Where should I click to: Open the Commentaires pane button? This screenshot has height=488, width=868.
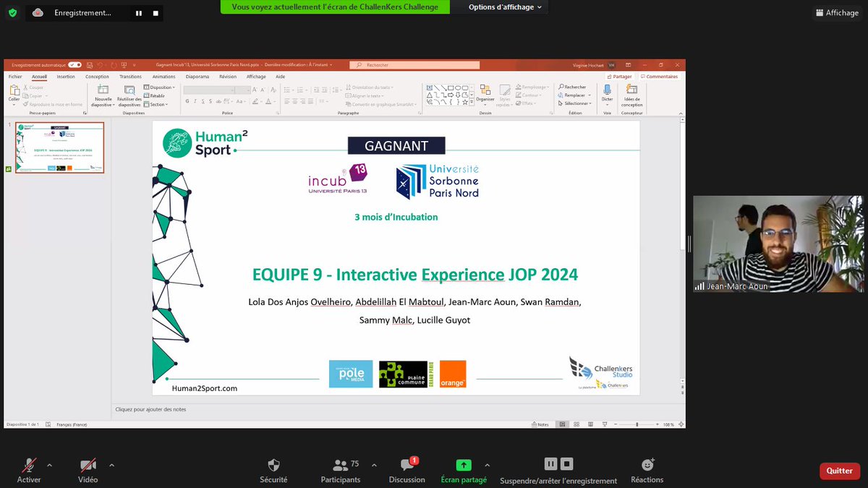pyautogui.click(x=659, y=77)
